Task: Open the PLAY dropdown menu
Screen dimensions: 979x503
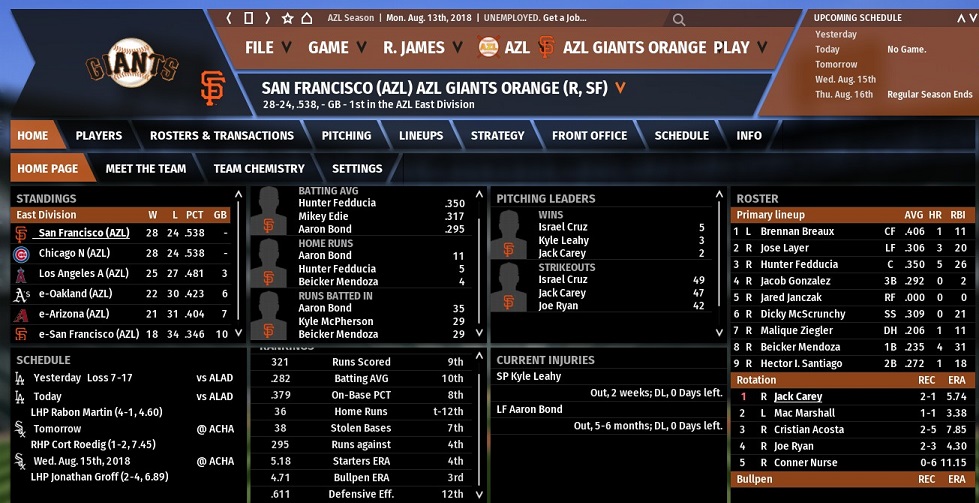Action: [740, 47]
